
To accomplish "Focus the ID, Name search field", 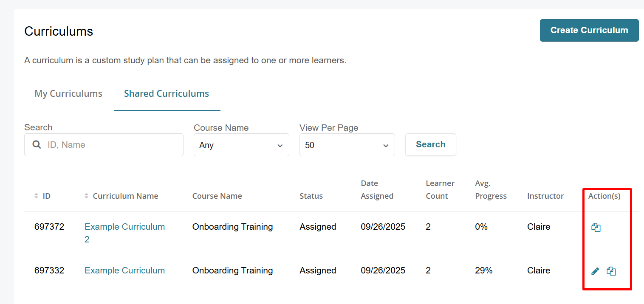I will [x=110, y=145].
